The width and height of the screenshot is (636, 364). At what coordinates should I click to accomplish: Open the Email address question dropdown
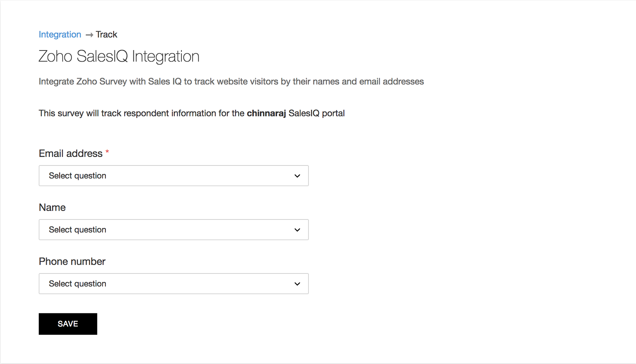[x=173, y=176]
